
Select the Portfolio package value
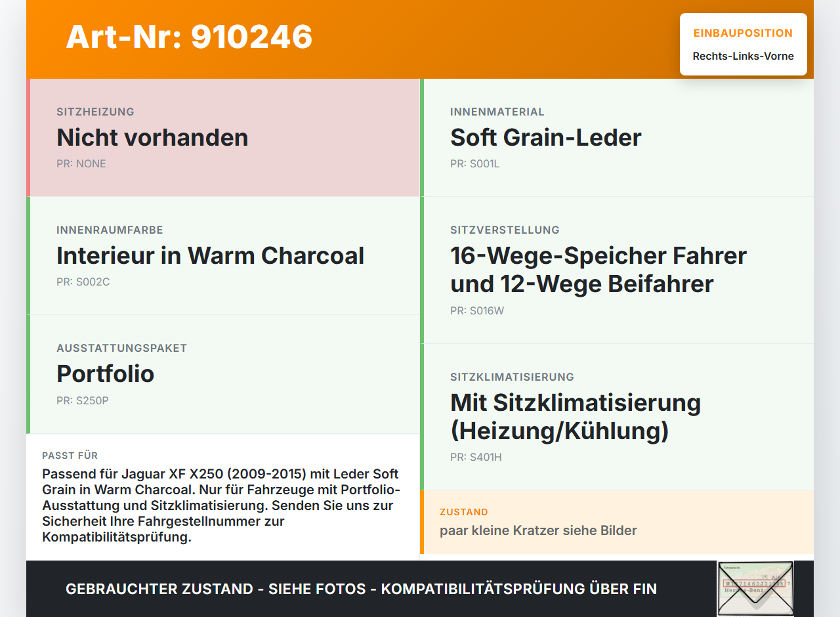106,373
